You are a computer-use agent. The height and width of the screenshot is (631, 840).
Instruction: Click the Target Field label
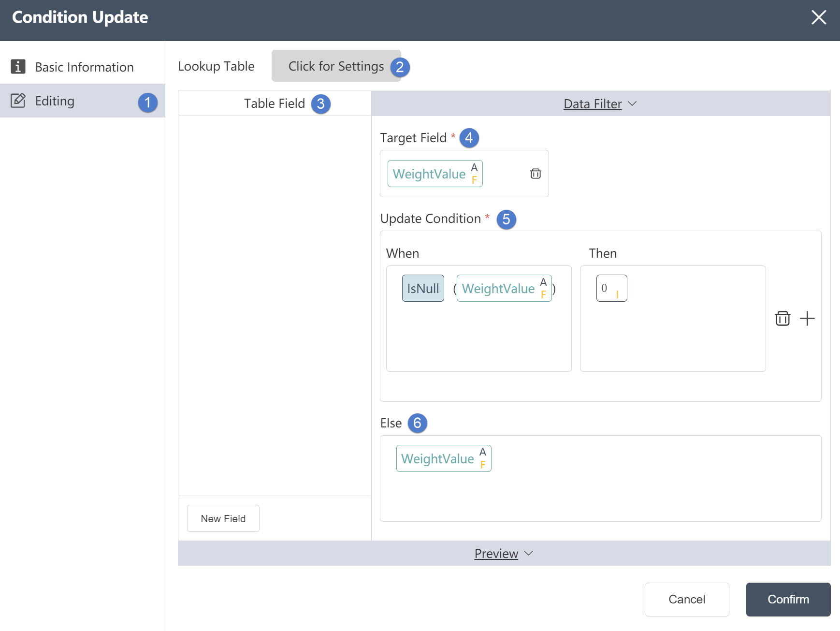click(x=413, y=138)
